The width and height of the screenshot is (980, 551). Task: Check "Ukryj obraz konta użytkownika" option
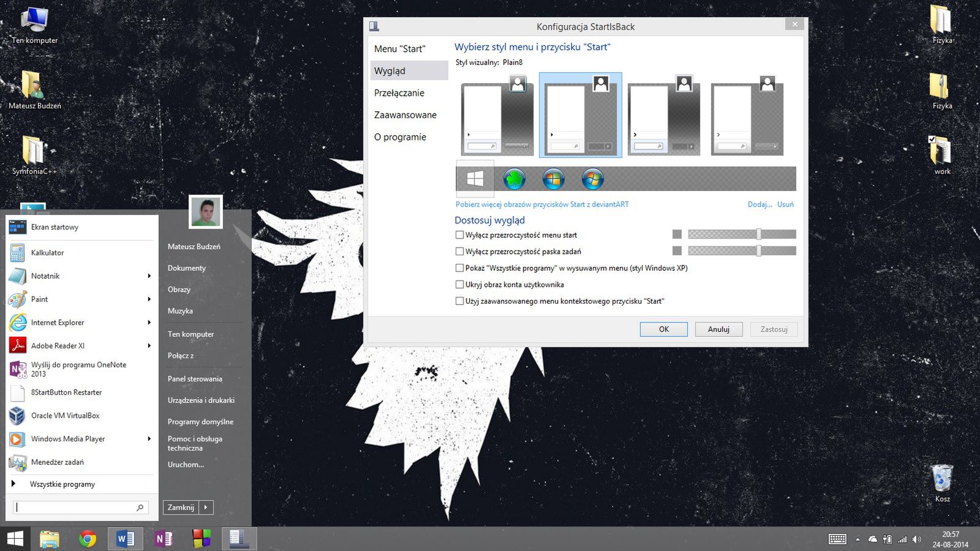[x=459, y=285]
